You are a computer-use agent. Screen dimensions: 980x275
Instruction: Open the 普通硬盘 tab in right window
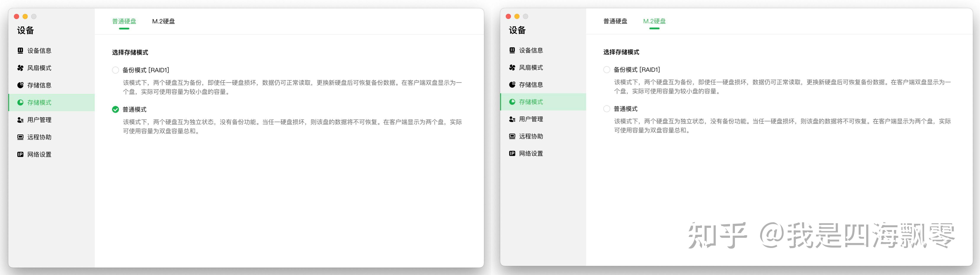(615, 21)
